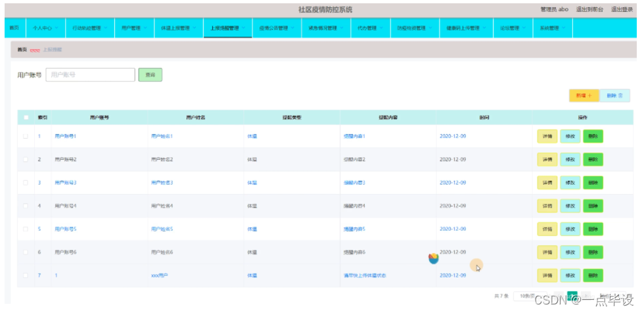This screenshot has width=644, height=313.
Task: Check the checkbox for row 用户账号4
Action: click(x=26, y=206)
